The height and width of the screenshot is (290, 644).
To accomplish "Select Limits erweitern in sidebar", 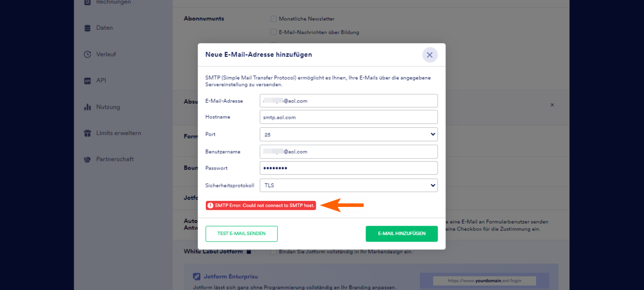I will (119, 133).
